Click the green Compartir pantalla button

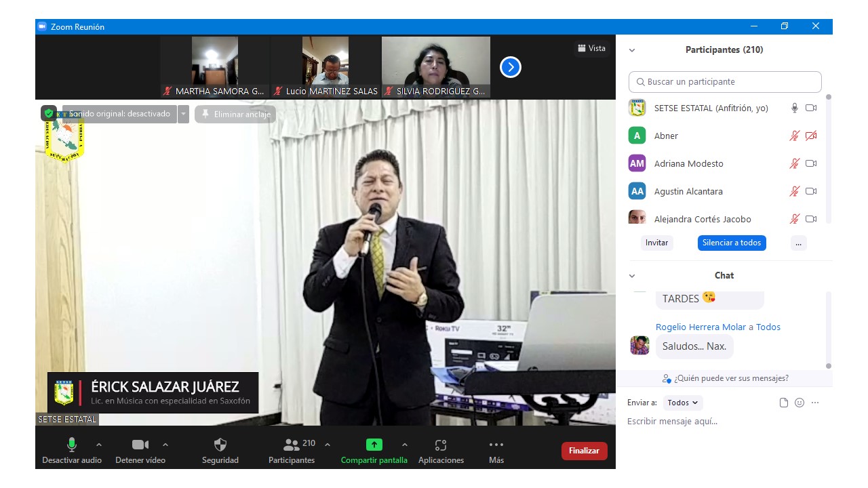(x=374, y=451)
